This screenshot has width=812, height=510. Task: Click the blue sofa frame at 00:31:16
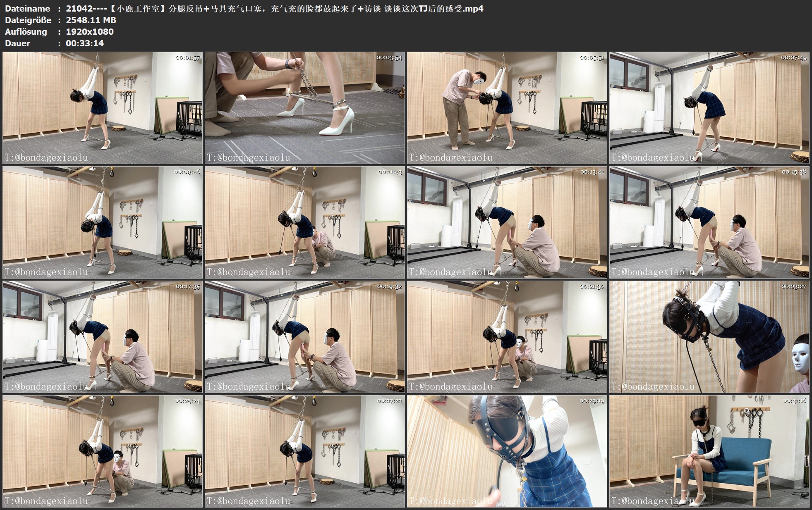coord(709,451)
